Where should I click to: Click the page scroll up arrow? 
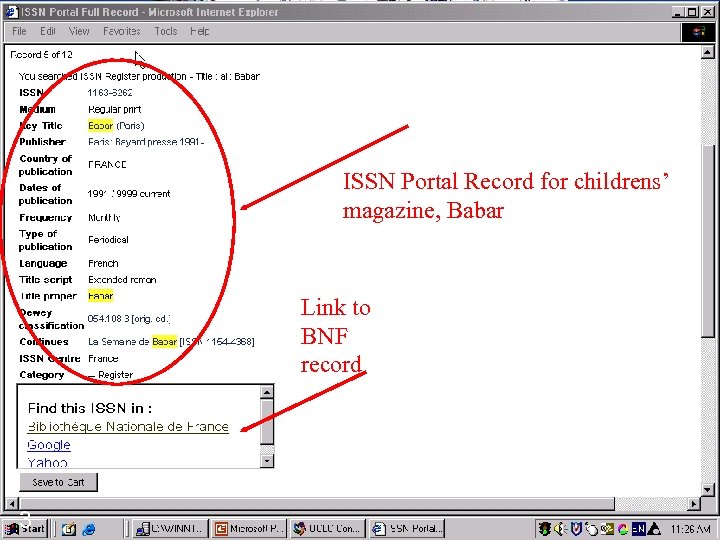coord(708,52)
